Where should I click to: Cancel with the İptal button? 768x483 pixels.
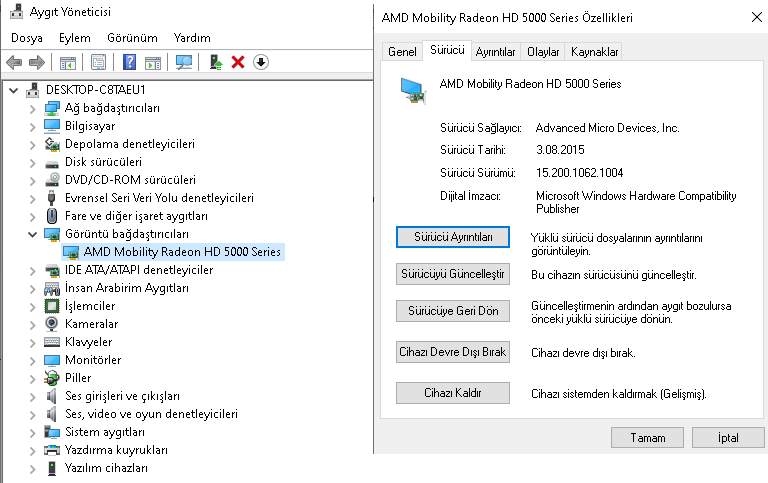click(728, 437)
